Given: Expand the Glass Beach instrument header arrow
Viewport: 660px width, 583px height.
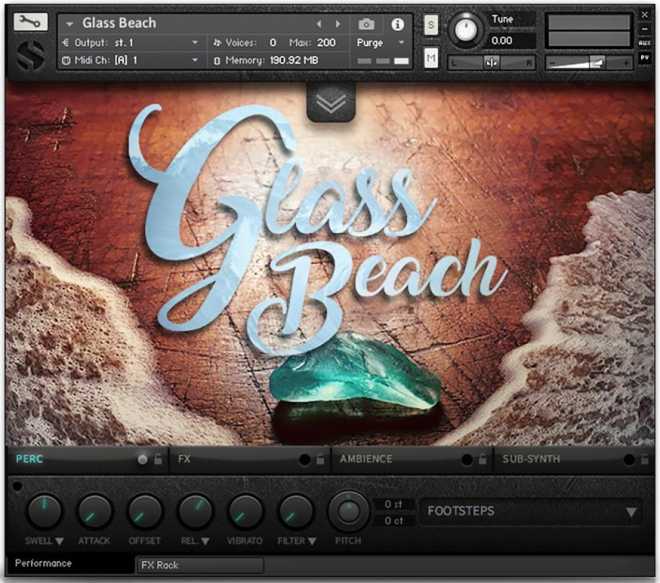Looking at the screenshot, I should pyautogui.click(x=69, y=24).
